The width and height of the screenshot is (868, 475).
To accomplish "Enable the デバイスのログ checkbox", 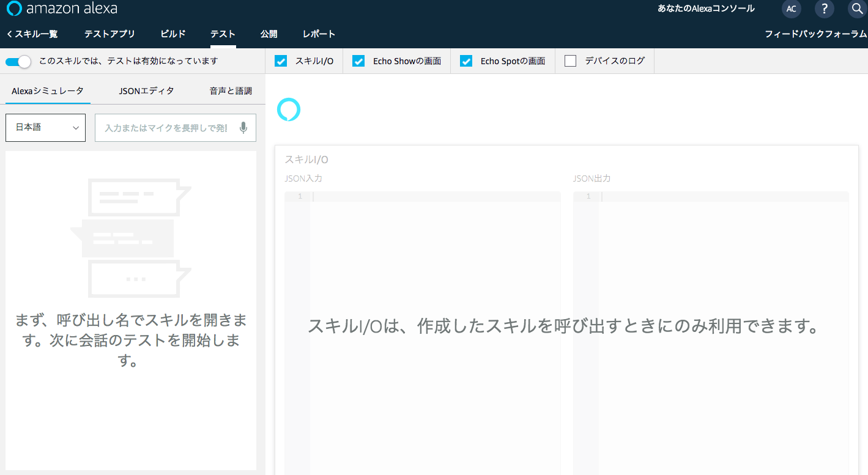I will (571, 61).
